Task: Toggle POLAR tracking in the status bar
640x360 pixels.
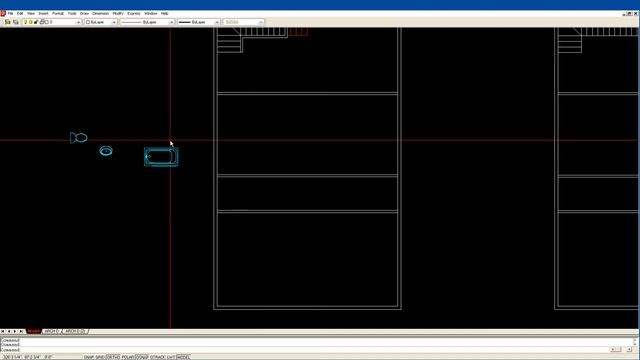Action: (x=128, y=357)
